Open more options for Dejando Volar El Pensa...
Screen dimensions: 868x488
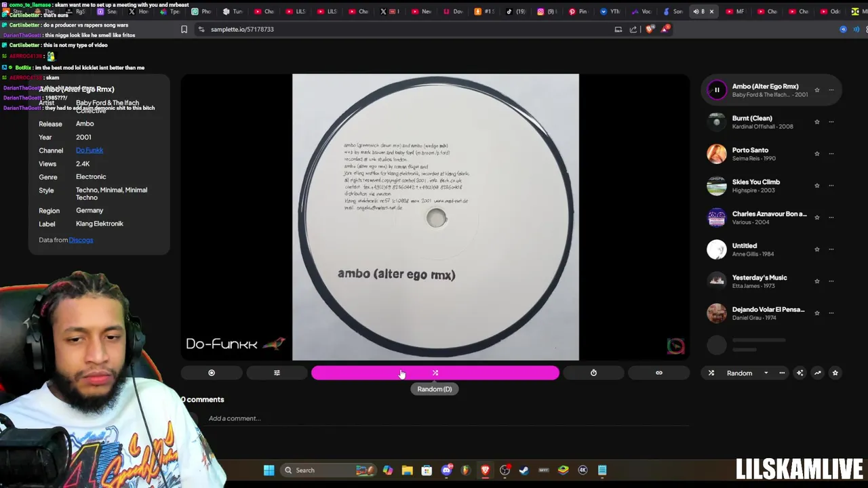point(831,313)
